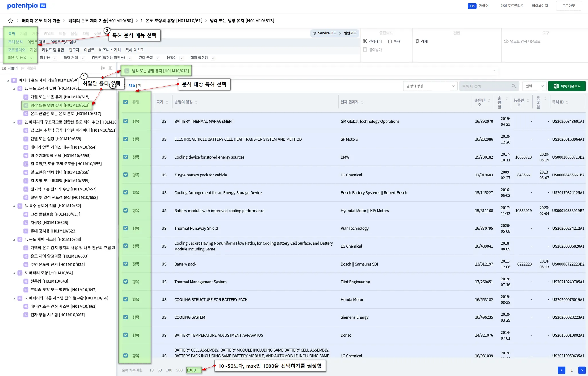Open the 키워드 및 융합 menu tab

[53, 50]
